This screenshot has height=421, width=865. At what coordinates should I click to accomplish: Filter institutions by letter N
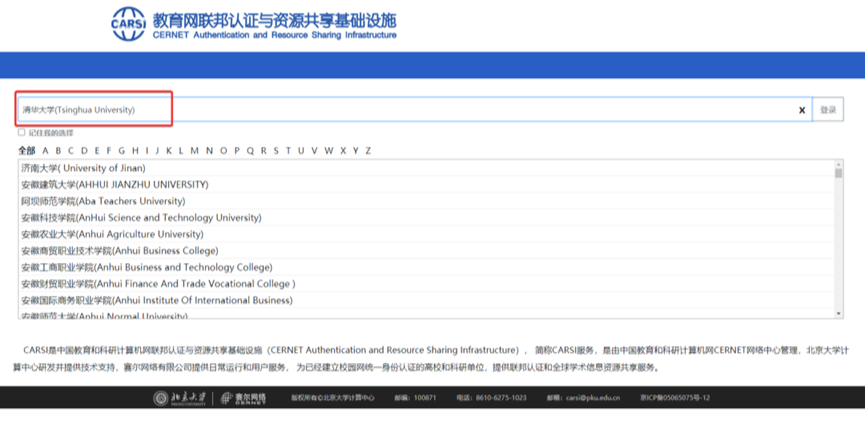(x=209, y=151)
